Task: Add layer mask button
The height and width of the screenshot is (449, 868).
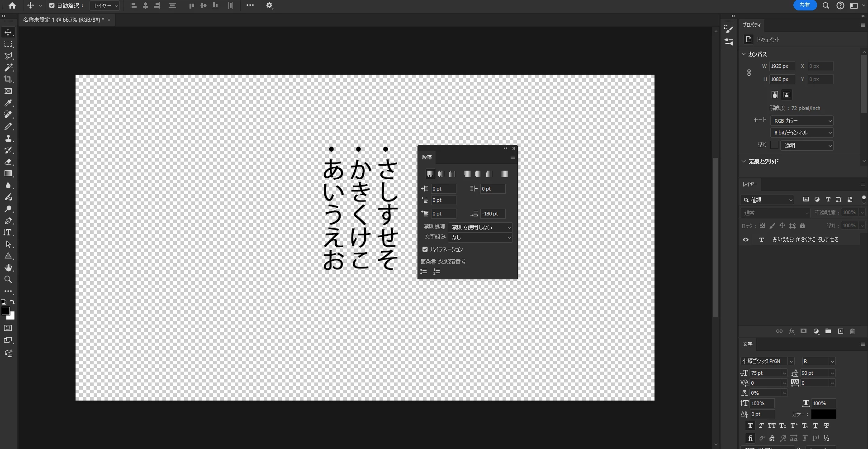Action: point(804,331)
